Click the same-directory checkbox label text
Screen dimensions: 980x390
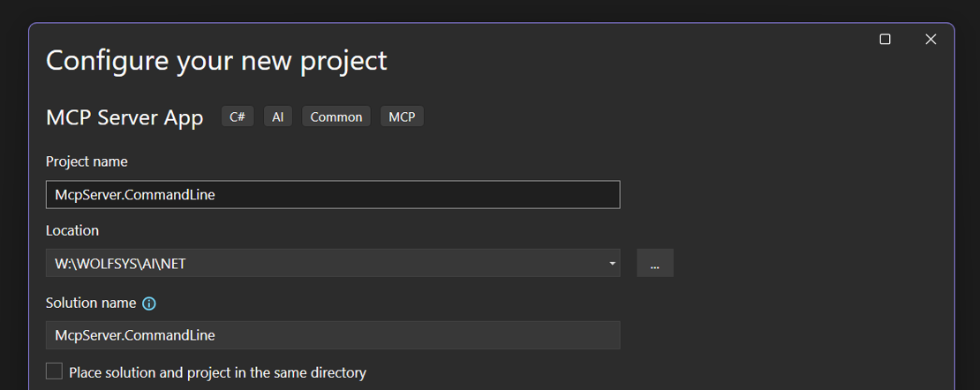pos(217,372)
